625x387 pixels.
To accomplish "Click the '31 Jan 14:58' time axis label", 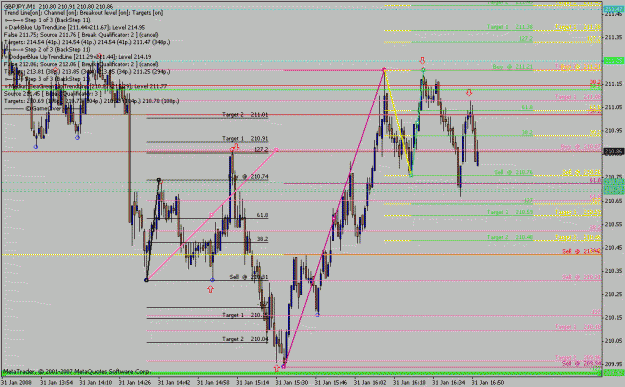I will pos(213,383).
